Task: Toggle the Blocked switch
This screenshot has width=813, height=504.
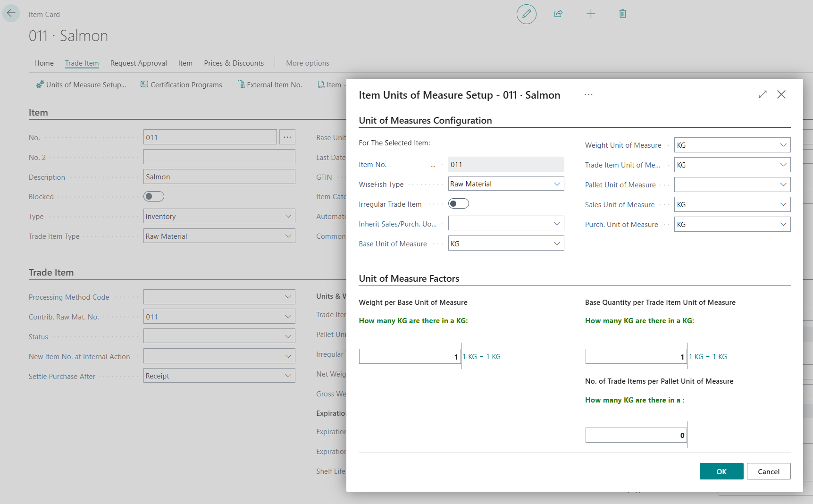Action: click(154, 196)
